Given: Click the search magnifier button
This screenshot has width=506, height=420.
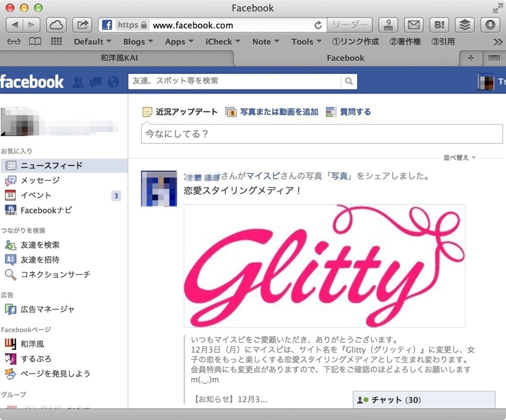Looking at the screenshot, I should (x=349, y=81).
